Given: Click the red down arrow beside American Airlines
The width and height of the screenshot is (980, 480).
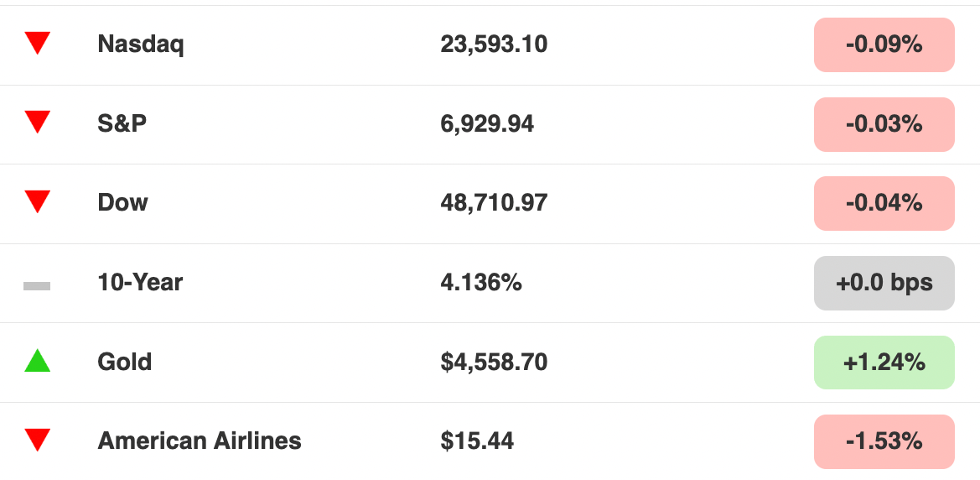Looking at the screenshot, I should (x=37, y=440).
